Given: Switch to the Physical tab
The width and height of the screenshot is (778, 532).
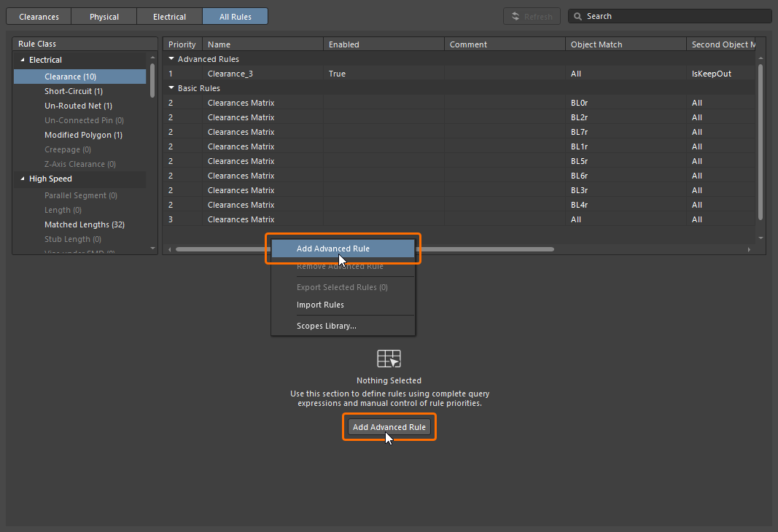Looking at the screenshot, I should click(x=104, y=16).
